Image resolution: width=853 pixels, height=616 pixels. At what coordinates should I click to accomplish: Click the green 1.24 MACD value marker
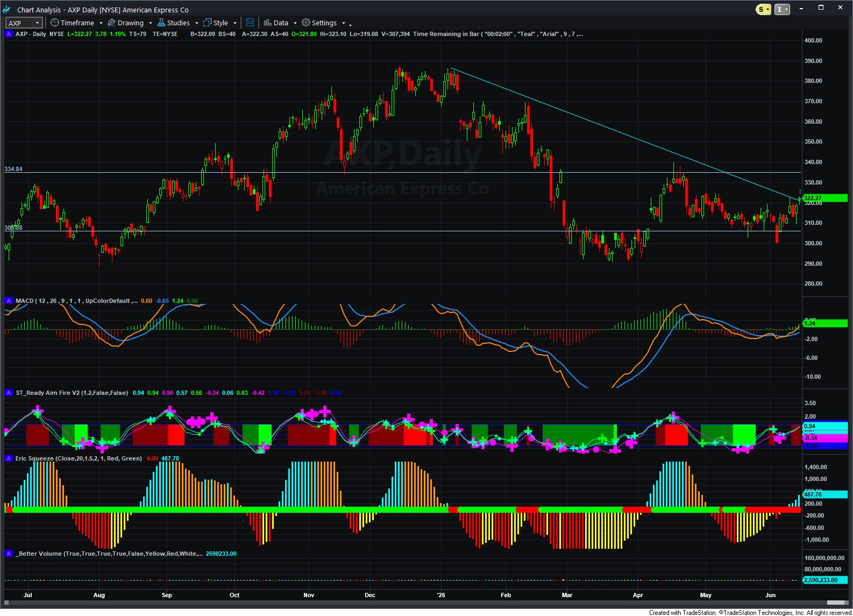click(825, 323)
